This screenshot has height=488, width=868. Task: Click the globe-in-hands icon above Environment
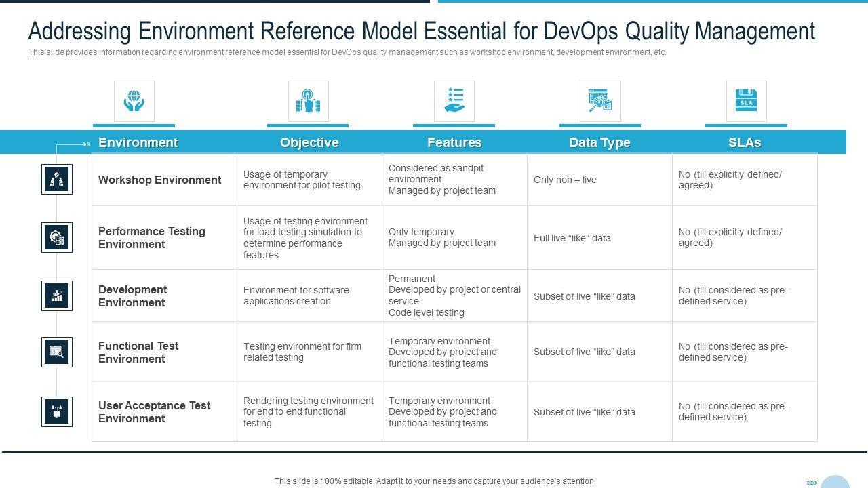click(x=134, y=102)
